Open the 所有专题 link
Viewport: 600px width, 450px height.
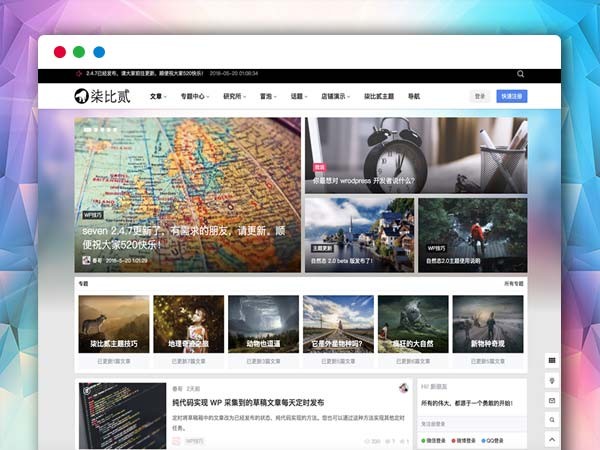pos(513,284)
